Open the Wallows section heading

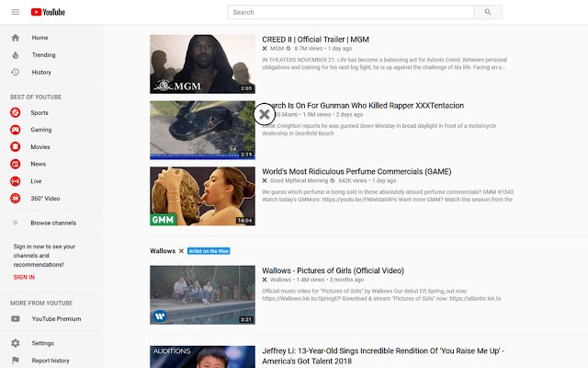163,251
